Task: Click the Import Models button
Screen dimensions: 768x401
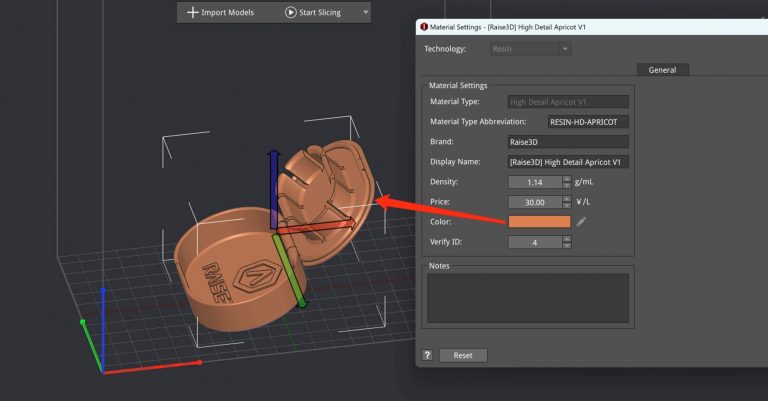Action: (221, 12)
